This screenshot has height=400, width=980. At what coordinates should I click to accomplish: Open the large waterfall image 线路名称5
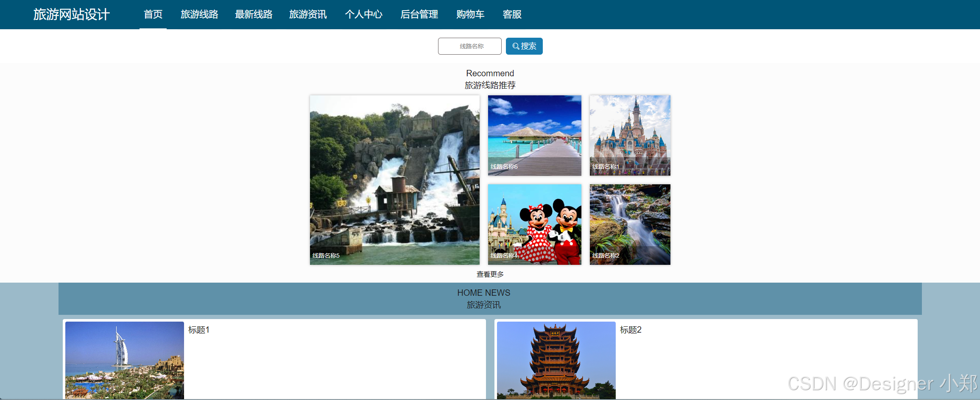pos(395,180)
